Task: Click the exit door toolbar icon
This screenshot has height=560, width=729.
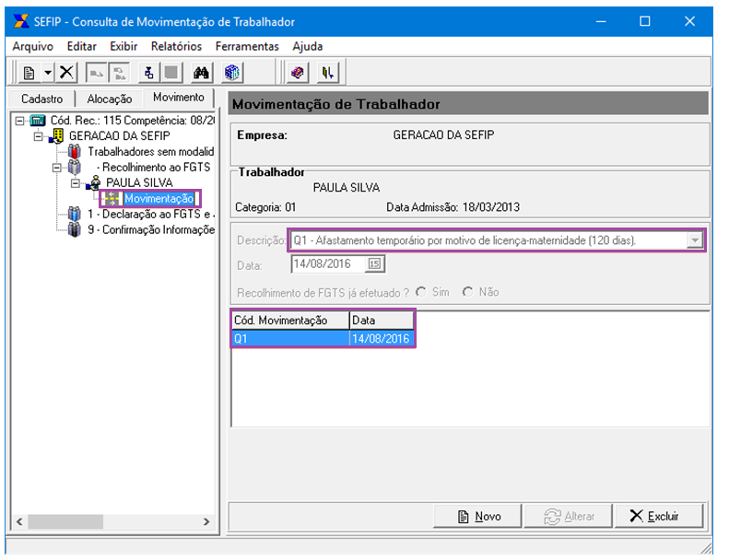Action: point(328,73)
